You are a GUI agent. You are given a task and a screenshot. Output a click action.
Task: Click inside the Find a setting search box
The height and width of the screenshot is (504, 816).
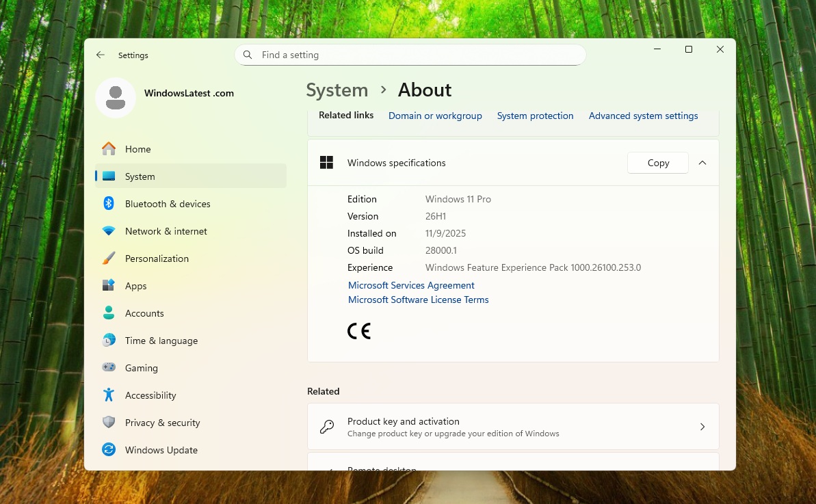[x=410, y=55]
